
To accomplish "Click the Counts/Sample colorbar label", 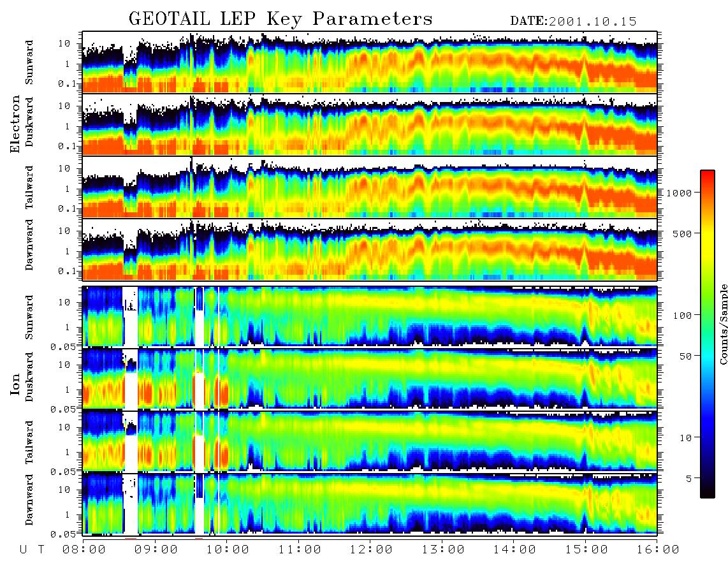I will [x=723, y=324].
